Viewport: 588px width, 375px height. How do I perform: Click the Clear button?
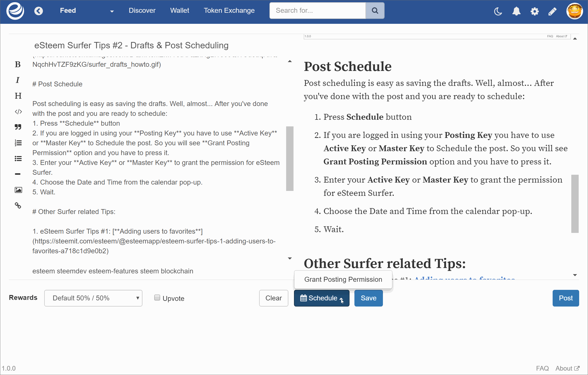273,298
